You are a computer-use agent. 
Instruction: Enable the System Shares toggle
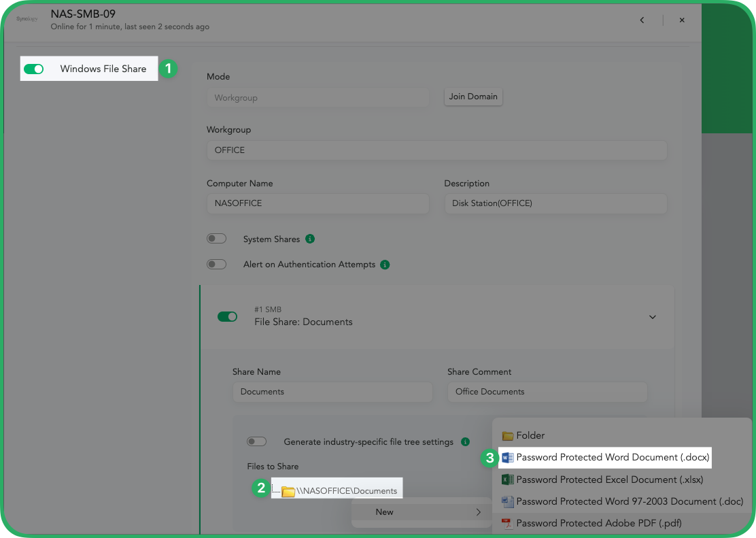[216, 239]
